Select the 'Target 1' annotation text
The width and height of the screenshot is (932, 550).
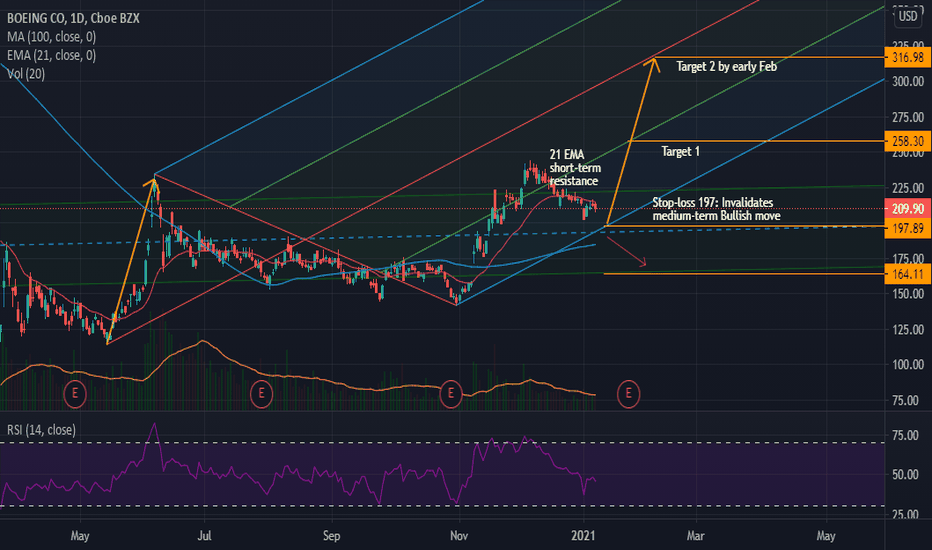(x=681, y=152)
